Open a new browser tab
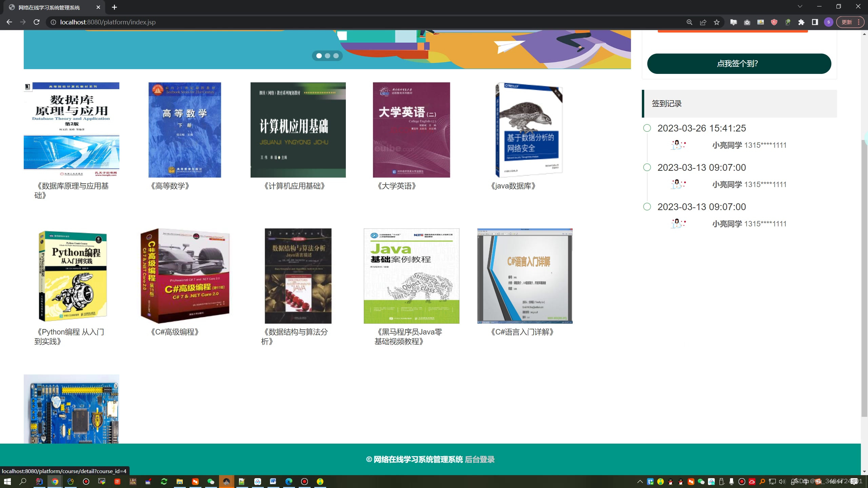The height and width of the screenshot is (488, 868). [x=114, y=7]
